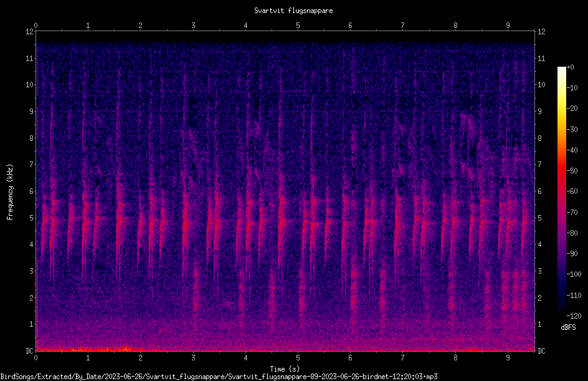Click the '3' tick on the top time axis

(x=193, y=26)
